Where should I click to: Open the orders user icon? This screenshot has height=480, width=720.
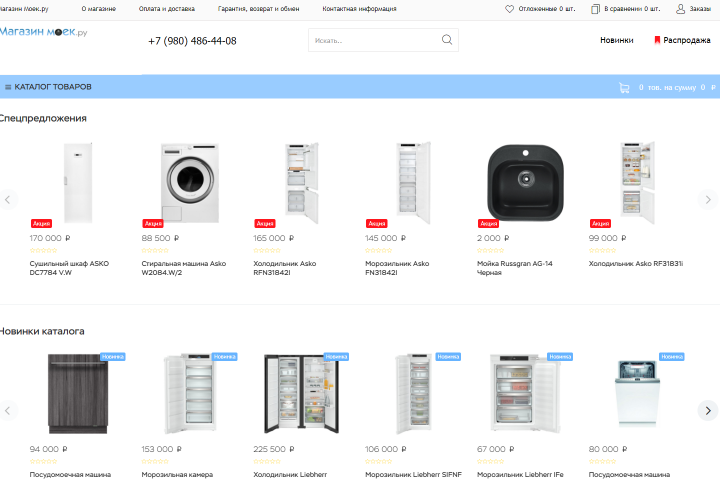[681, 9]
